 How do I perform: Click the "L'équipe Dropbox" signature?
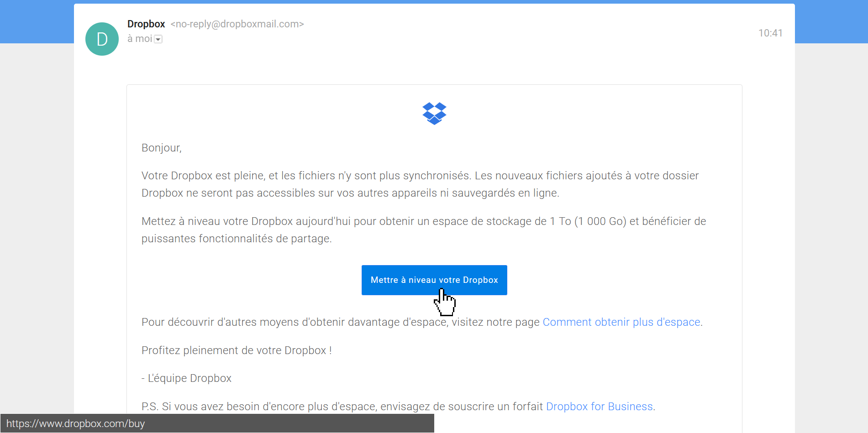pos(189,378)
